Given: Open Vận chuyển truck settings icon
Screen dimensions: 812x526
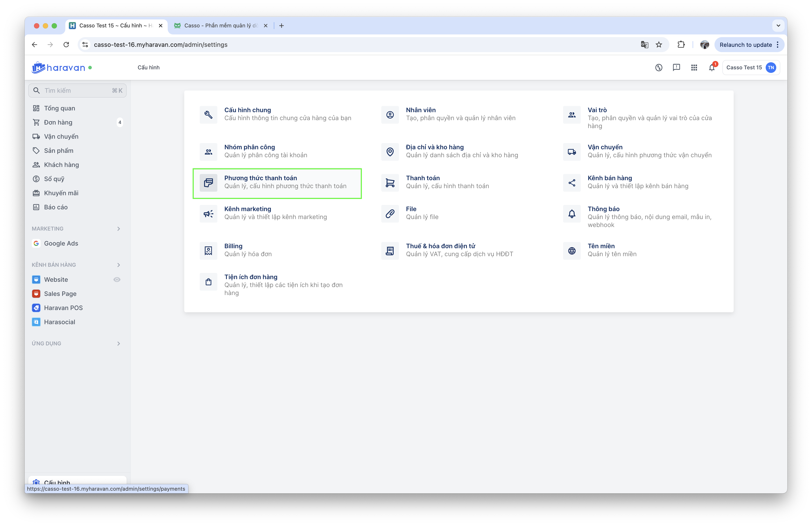Looking at the screenshot, I should (572, 152).
